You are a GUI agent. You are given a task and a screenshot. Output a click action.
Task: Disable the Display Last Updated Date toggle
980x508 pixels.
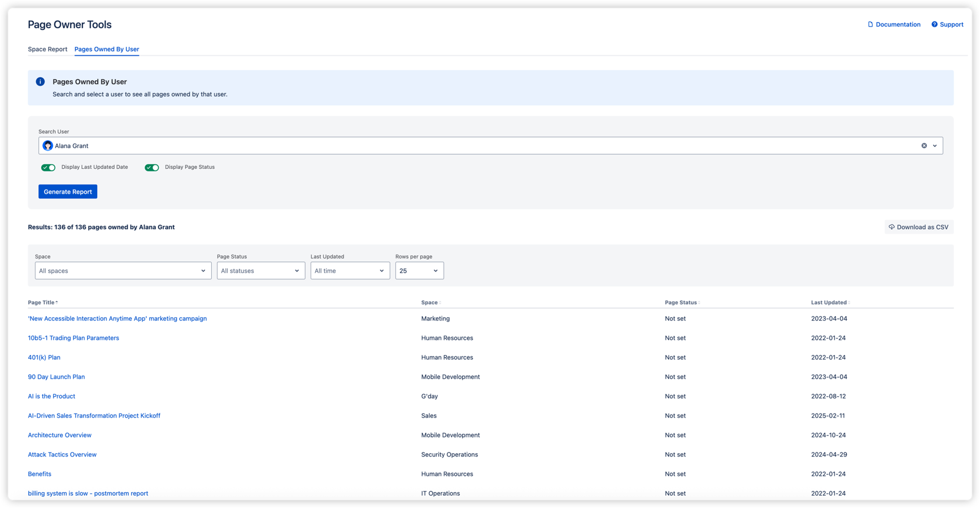pyautogui.click(x=48, y=167)
